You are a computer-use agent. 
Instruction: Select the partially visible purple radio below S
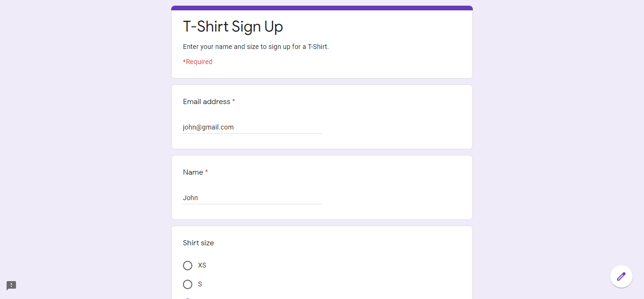(x=188, y=298)
